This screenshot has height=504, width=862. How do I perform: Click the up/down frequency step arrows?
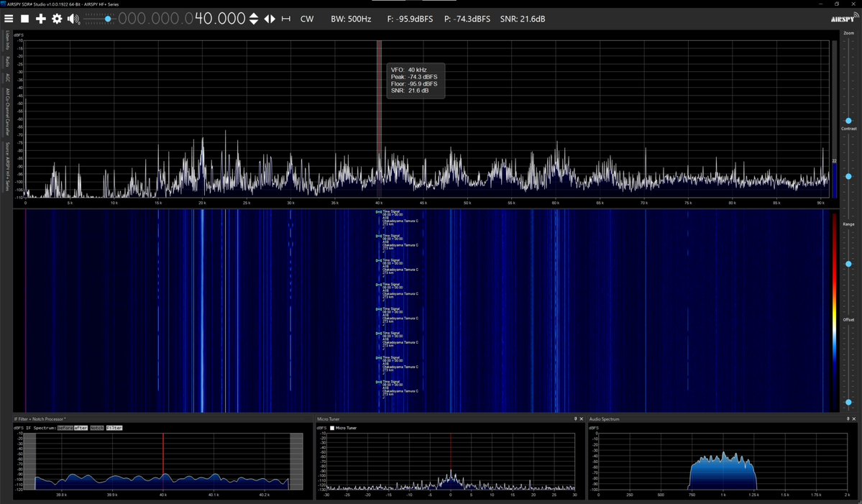click(254, 19)
